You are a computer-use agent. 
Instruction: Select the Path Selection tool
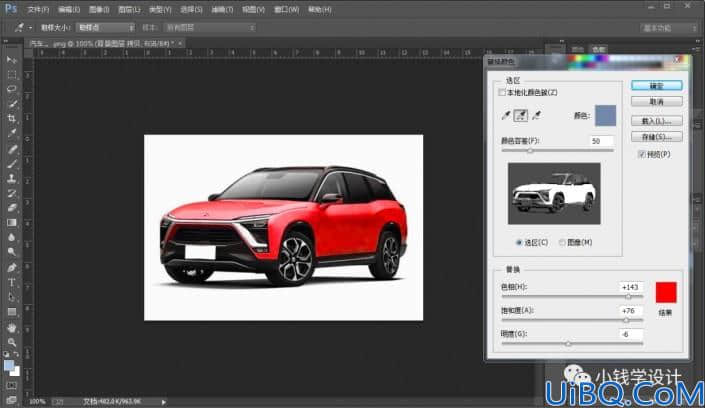pyautogui.click(x=12, y=297)
